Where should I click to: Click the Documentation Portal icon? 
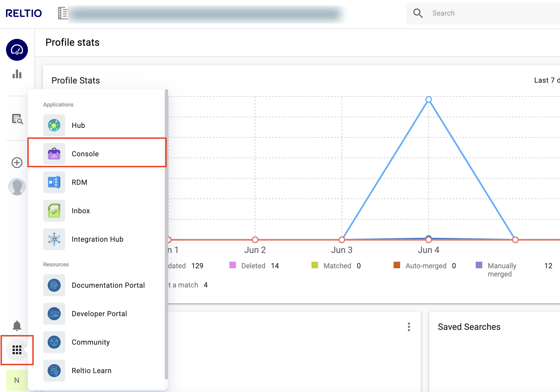[x=54, y=285]
